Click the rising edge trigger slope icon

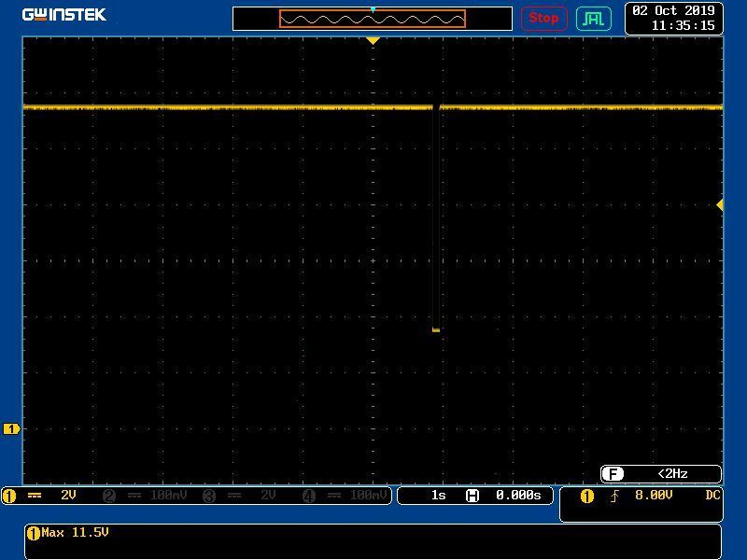pos(614,496)
